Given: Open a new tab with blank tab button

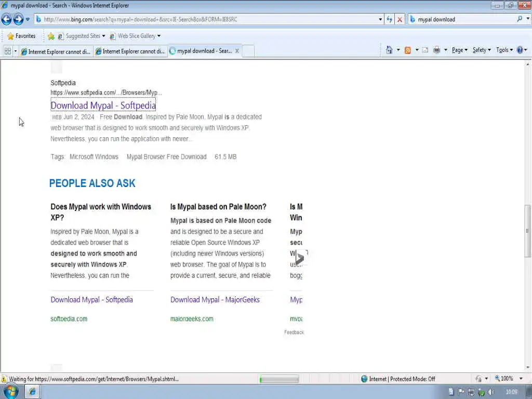Looking at the screenshot, I should [248, 51].
